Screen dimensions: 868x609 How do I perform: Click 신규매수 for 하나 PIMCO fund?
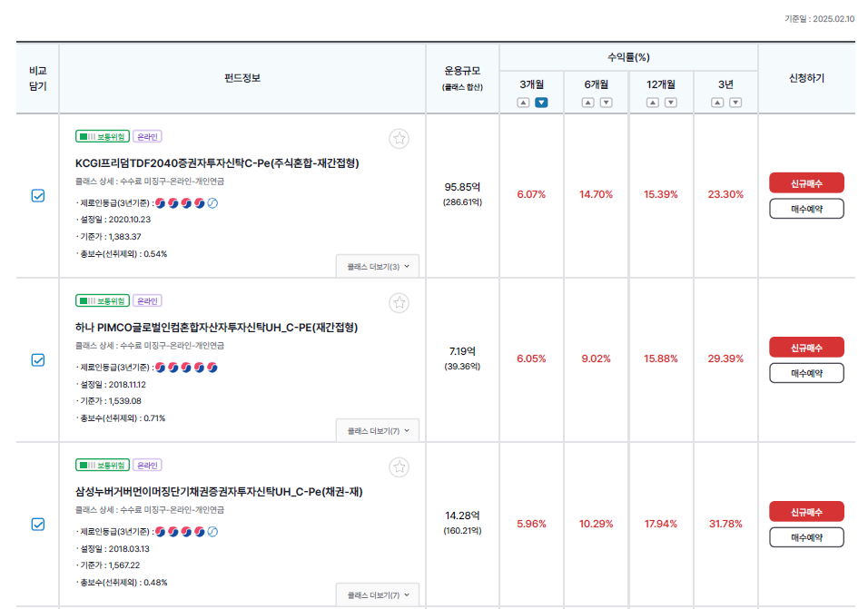(x=806, y=348)
